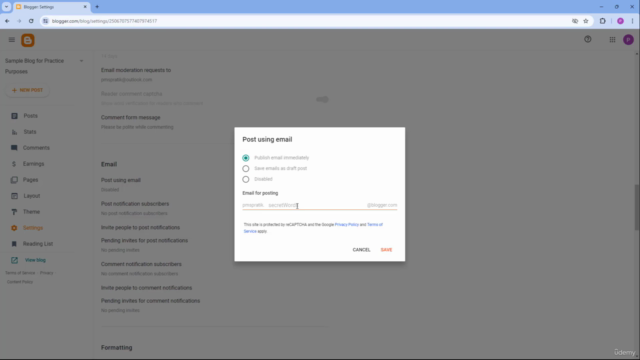Click the View blog external link icon
Screen dimensions: 640x360
[14, 260]
